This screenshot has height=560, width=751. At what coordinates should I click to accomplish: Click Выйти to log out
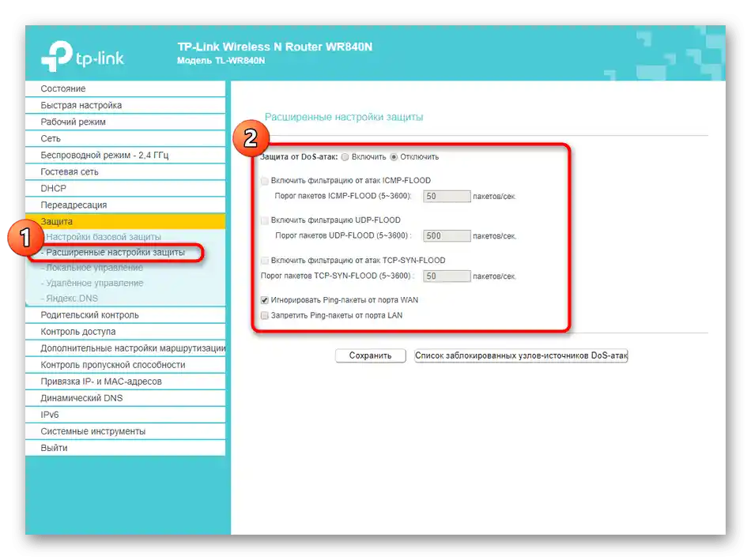(125, 448)
